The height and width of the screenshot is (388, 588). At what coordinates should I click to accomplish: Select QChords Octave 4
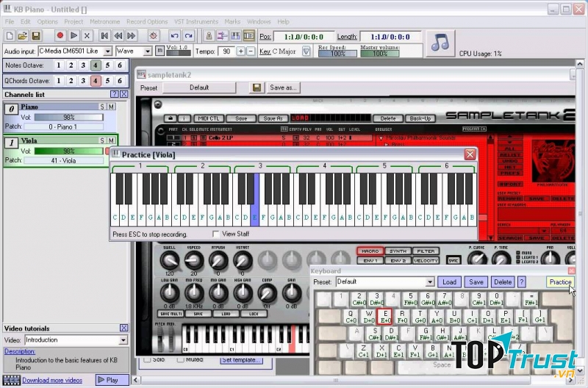click(96, 81)
